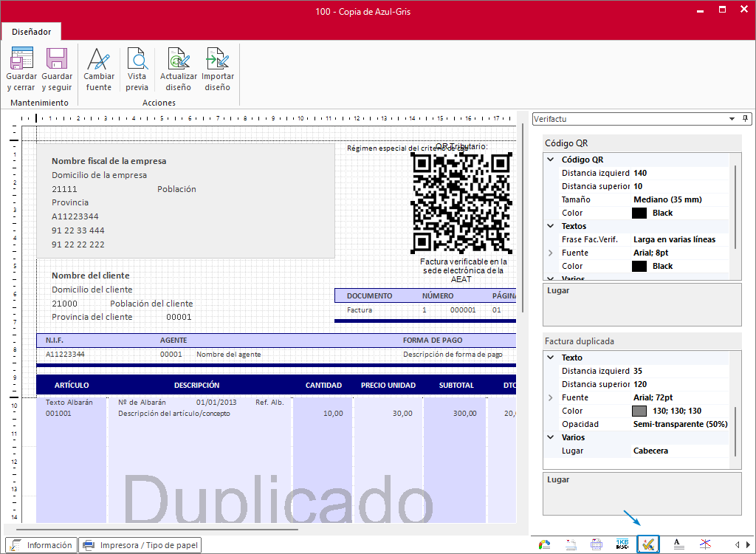The height and width of the screenshot is (554, 756).
Task: Open Vista previa of the design
Action: tap(136, 68)
